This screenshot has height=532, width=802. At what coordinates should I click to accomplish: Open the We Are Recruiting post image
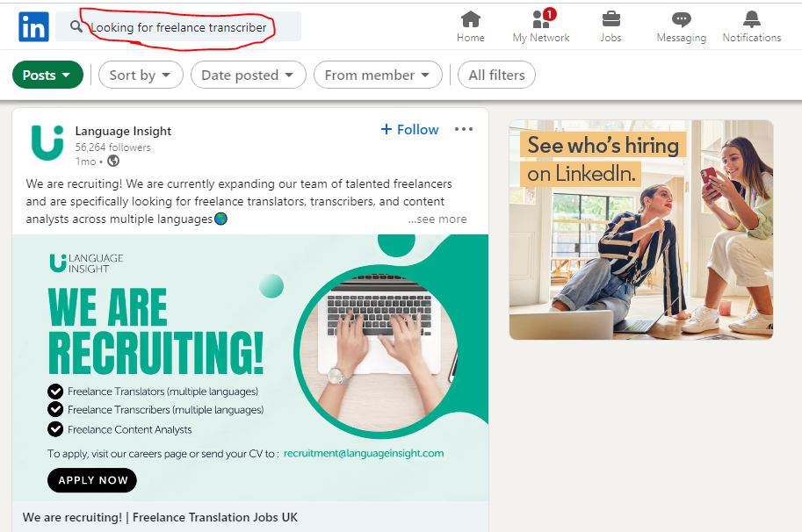[250, 368]
